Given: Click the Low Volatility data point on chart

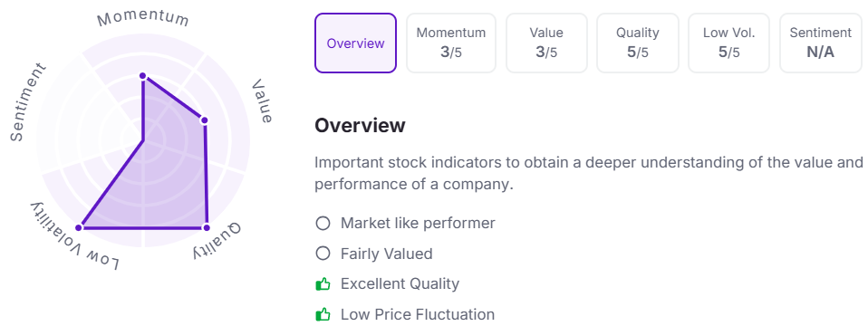Looking at the screenshot, I should pos(79,227).
